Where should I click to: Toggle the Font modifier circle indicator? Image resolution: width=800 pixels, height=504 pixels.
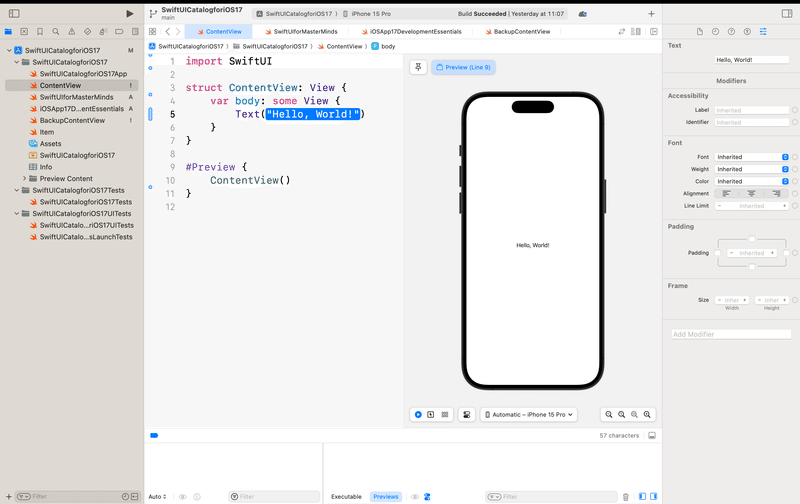795,157
